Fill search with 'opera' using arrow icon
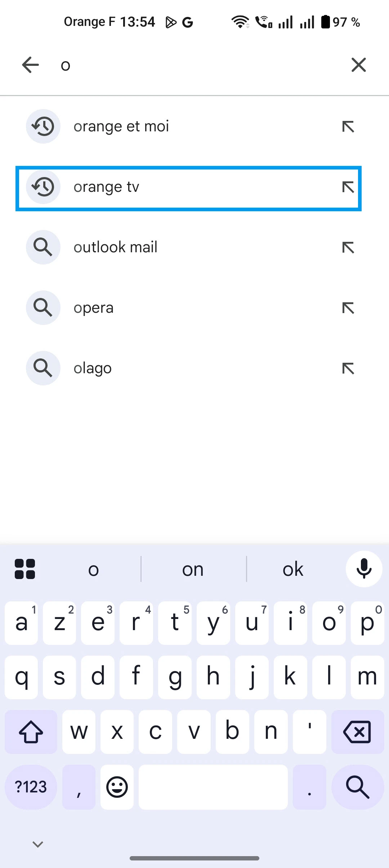 pos(348,308)
